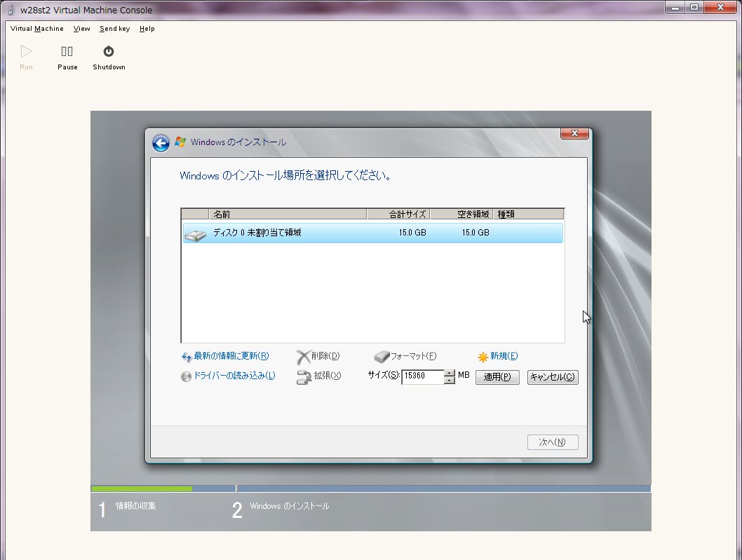Screen dimensions: 742x560
Task: Click the orange star new icon
Action: [x=483, y=357]
